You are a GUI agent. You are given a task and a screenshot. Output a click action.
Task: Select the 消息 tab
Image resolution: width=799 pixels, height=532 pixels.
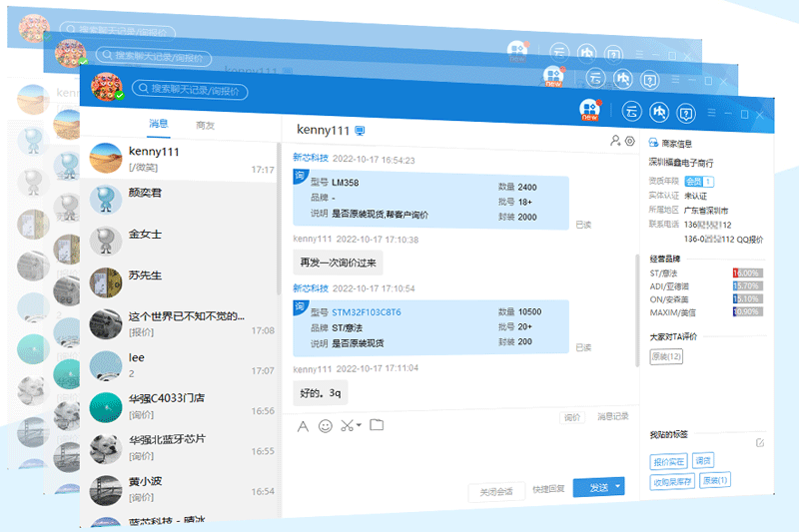pyautogui.click(x=159, y=125)
